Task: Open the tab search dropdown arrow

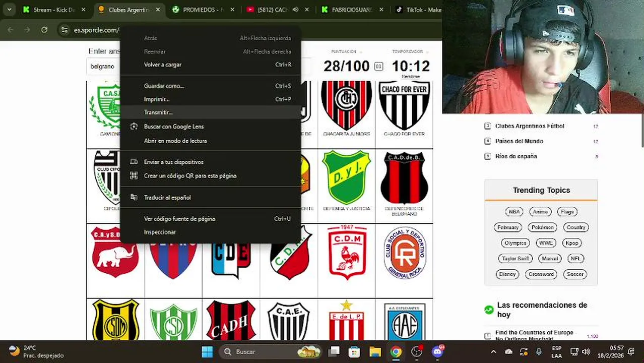Action: coord(9,10)
